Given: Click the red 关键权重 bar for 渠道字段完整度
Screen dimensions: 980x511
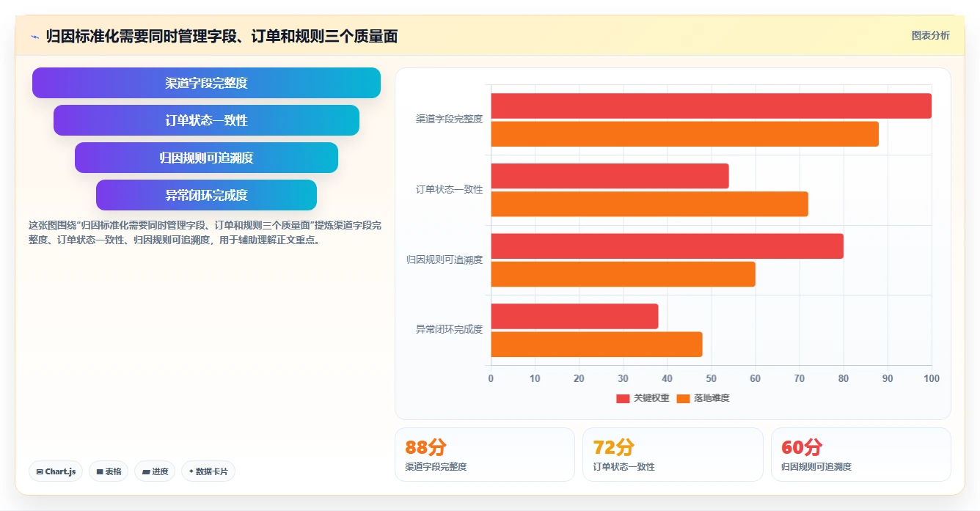Looking at the screenshot, I should pos(711,106).
